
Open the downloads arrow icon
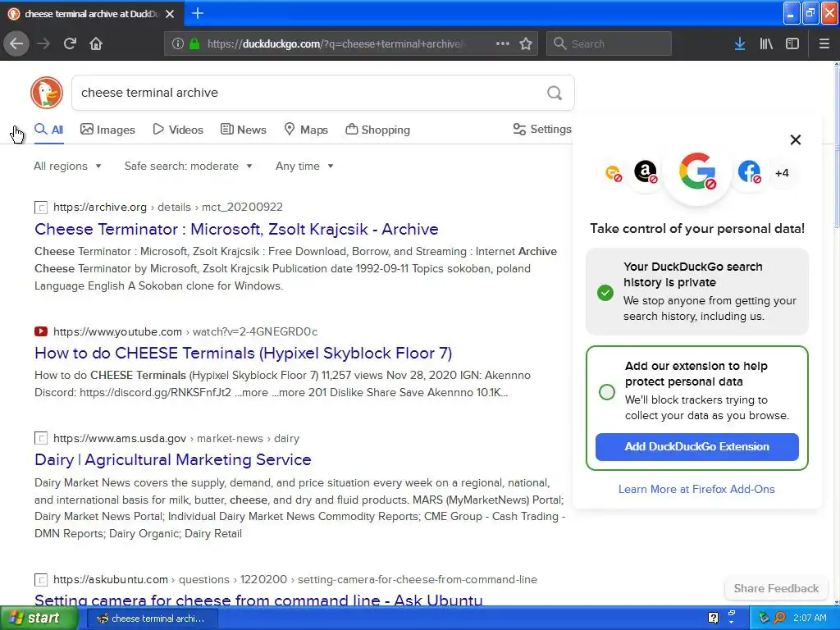coord(740,43)
